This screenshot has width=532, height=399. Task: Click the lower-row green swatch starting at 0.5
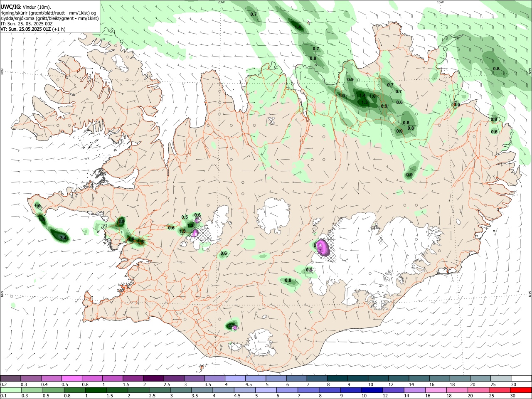53,390
